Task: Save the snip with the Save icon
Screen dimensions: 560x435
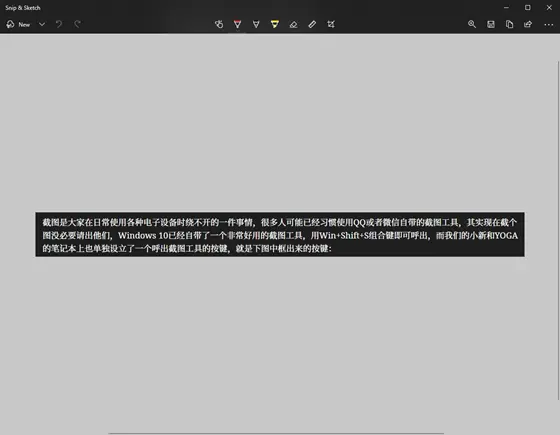Action: (491, 24)
